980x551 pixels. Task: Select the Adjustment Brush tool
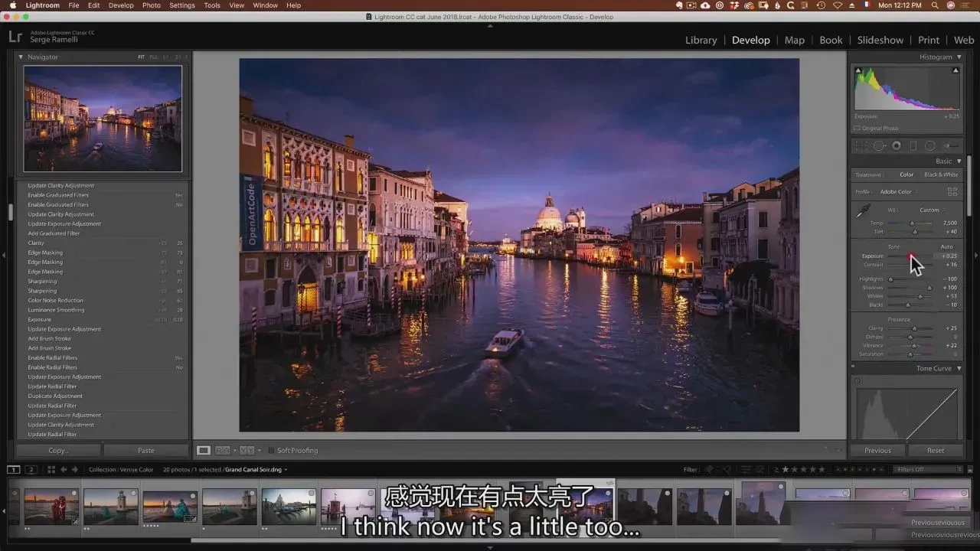click(x=952, y=145)
